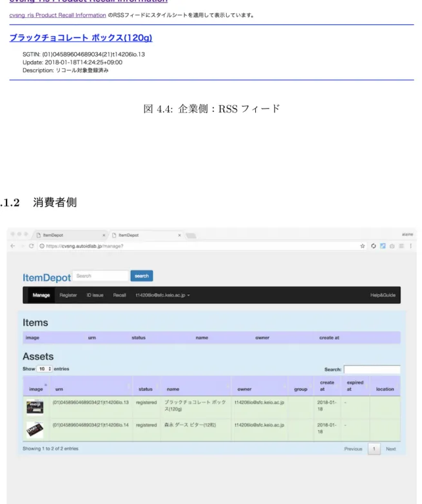Go to Next page of assets

pyautogui.click(x=391, y=449)
